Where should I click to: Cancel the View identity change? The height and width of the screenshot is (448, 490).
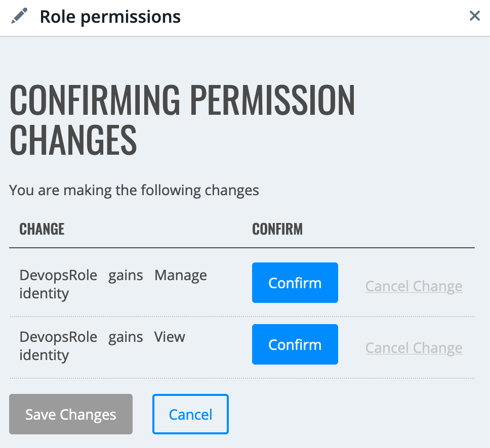tap(414, 348)
